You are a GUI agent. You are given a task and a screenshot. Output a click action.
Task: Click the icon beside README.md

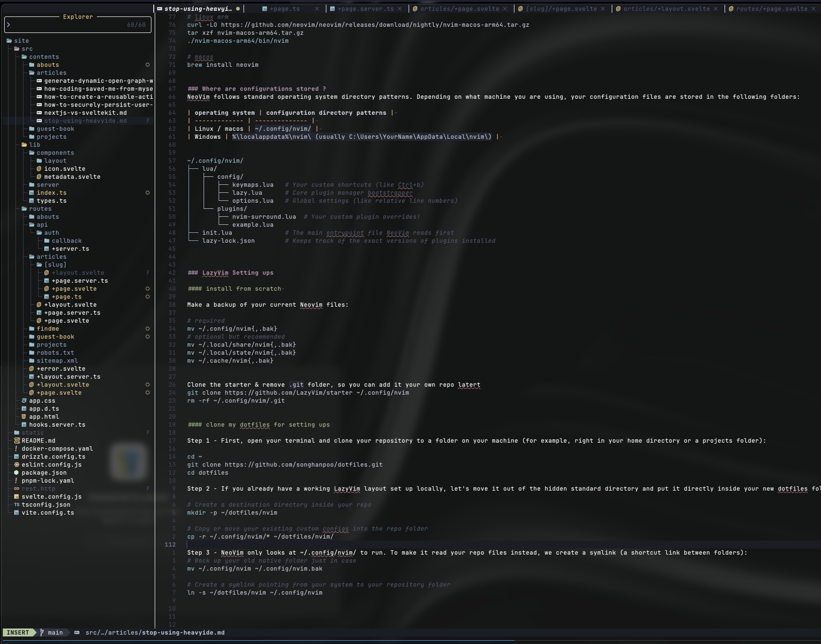tap(17, 441)
